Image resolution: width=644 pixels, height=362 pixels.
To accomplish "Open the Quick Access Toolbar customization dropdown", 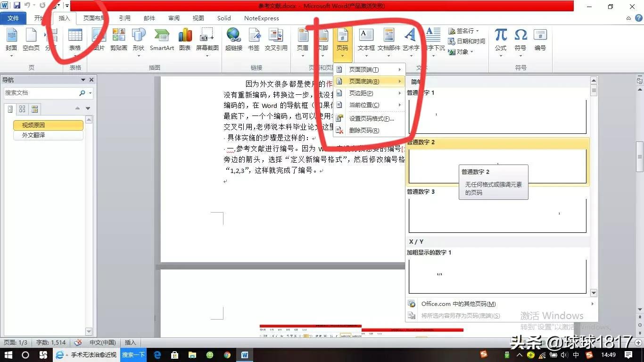I will coord(66,5).
